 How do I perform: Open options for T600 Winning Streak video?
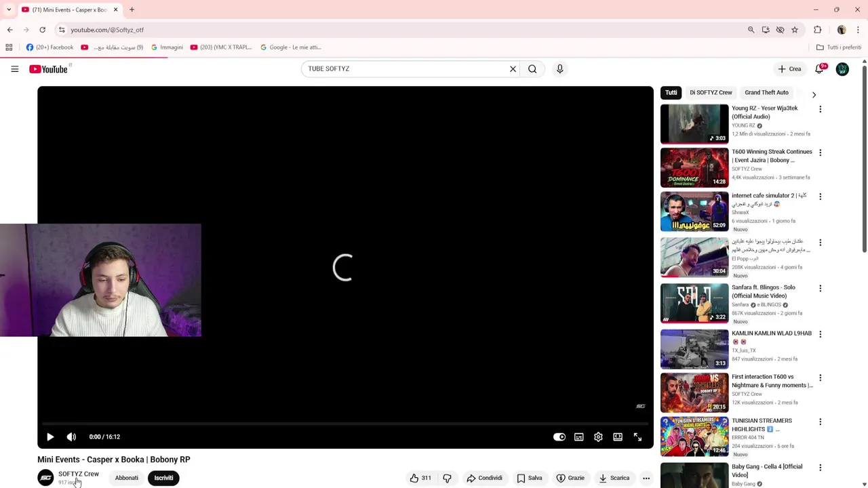click(820, 152)
